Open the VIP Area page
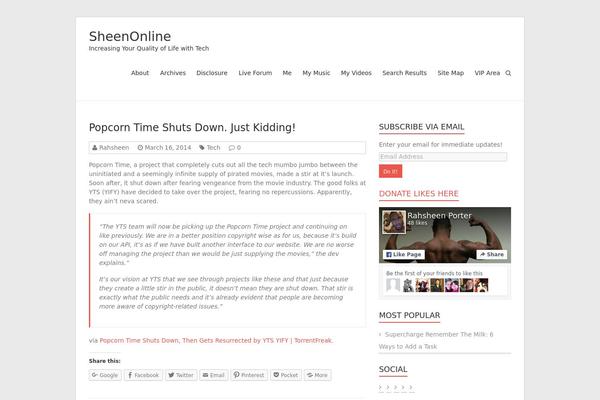This screenshot has height=400, width=600. point(487,73)
